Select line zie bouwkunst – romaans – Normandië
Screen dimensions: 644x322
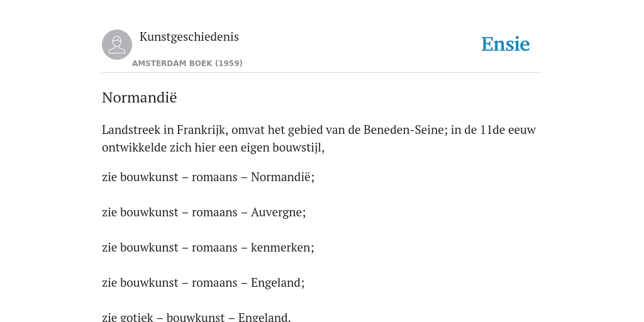(x=208, y=177)
